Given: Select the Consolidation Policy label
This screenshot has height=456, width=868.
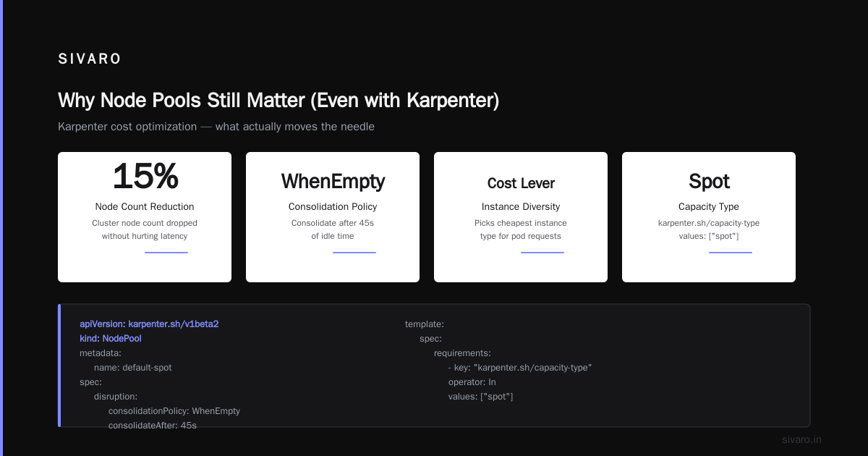Looking at the screenshot, I should 333,207.
